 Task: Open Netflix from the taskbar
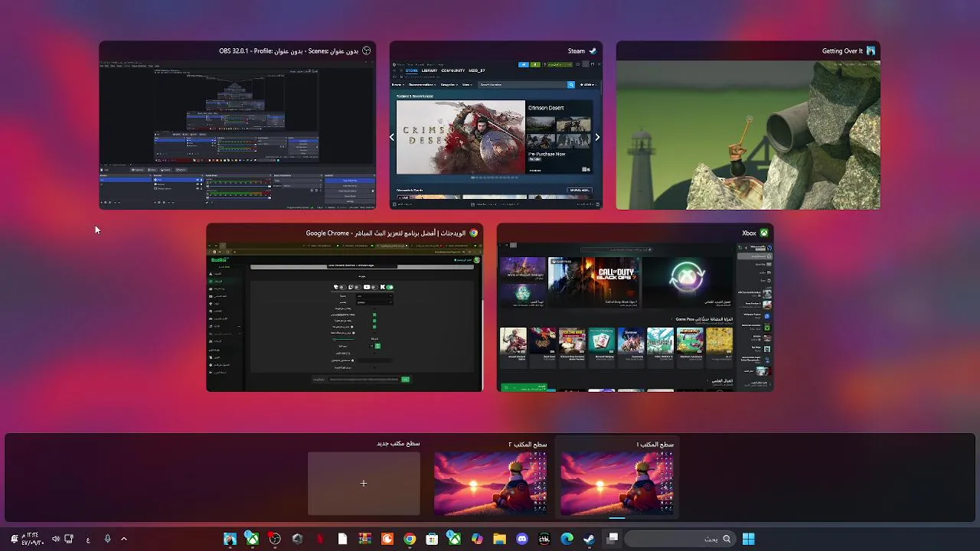pyautogui.click(x=320, y=539)
